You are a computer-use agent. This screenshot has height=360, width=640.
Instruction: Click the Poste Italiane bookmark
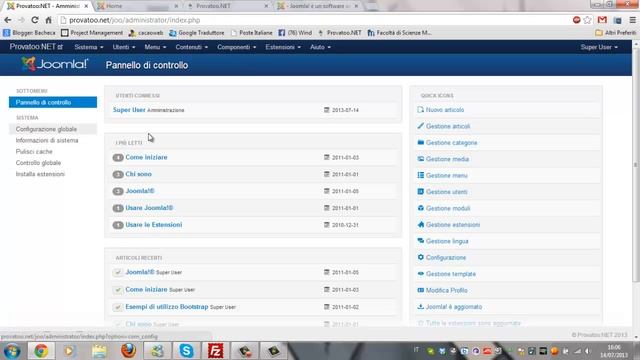251,33
